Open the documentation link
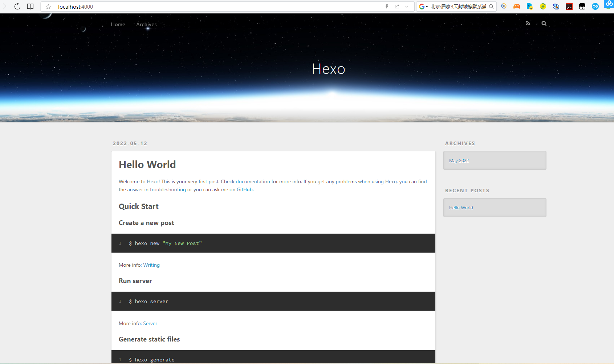This screenshot has width=614, height=364. (x=253, y=181)
